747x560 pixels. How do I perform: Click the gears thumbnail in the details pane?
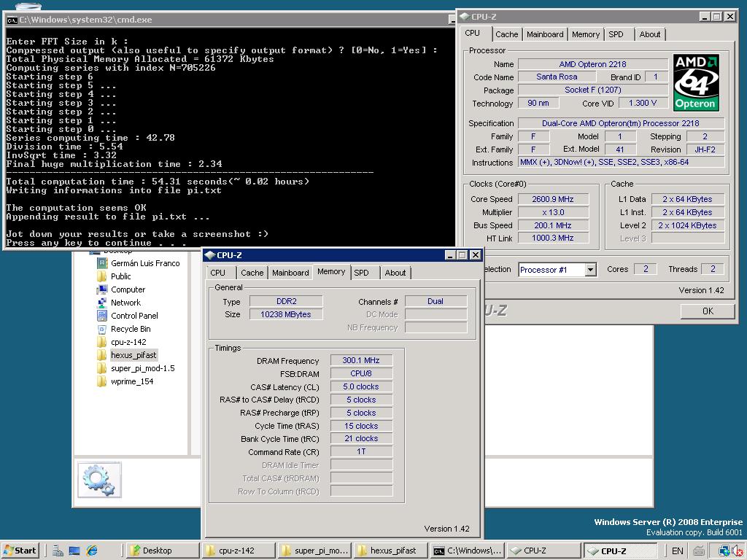(x=99, y=480)
